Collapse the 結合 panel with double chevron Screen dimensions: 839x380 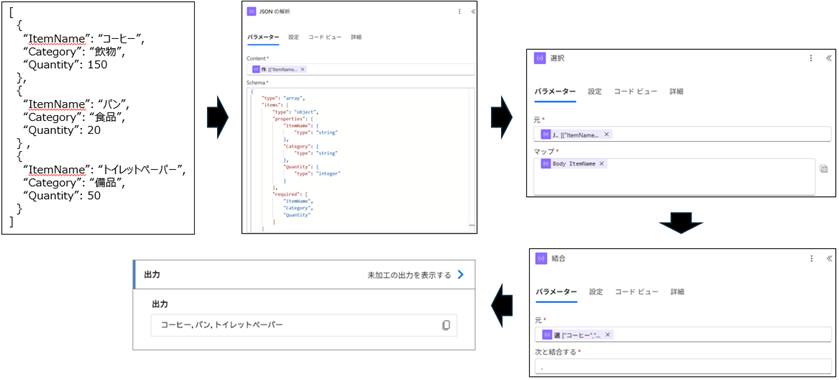click(x=829, y=259)
